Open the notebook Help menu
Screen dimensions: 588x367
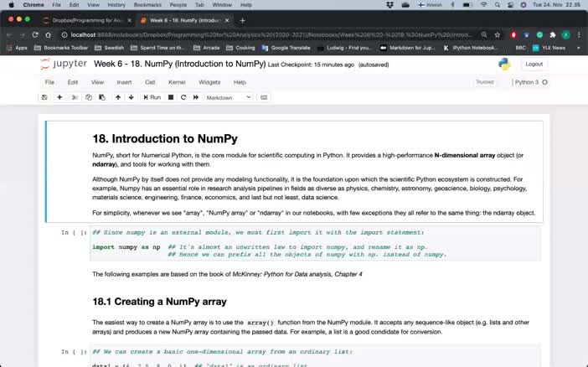point(240,82)
